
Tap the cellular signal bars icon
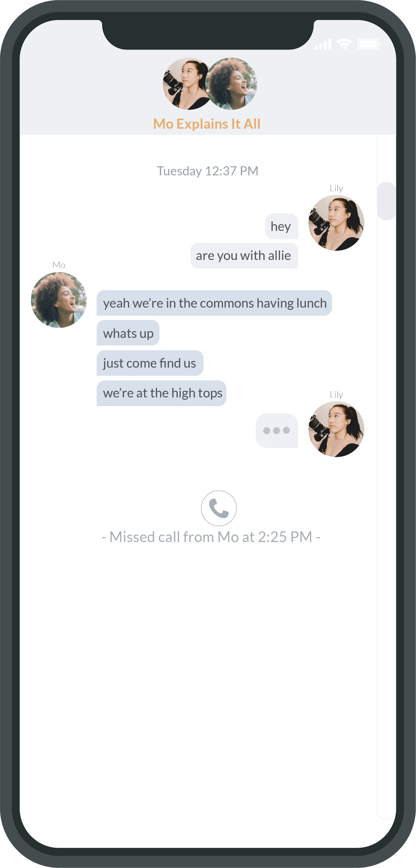[x=323, y=44]
